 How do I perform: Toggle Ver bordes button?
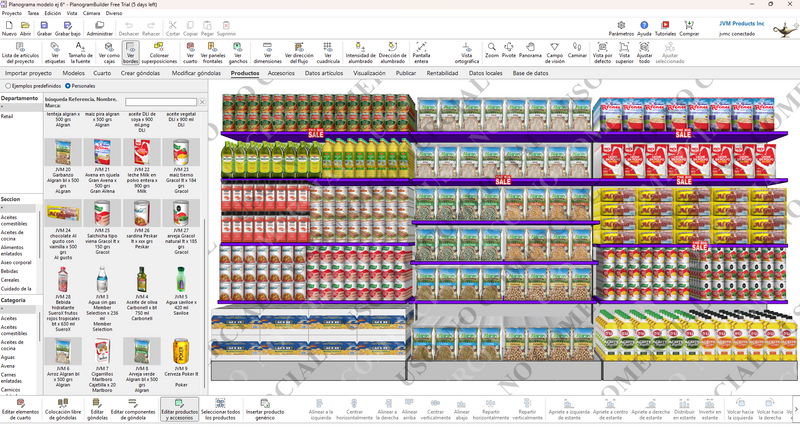pos(131,53)
